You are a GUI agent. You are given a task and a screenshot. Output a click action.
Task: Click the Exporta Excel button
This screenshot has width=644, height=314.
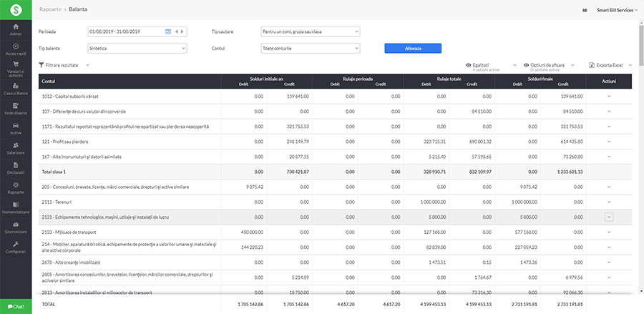[x=610, y=65]
